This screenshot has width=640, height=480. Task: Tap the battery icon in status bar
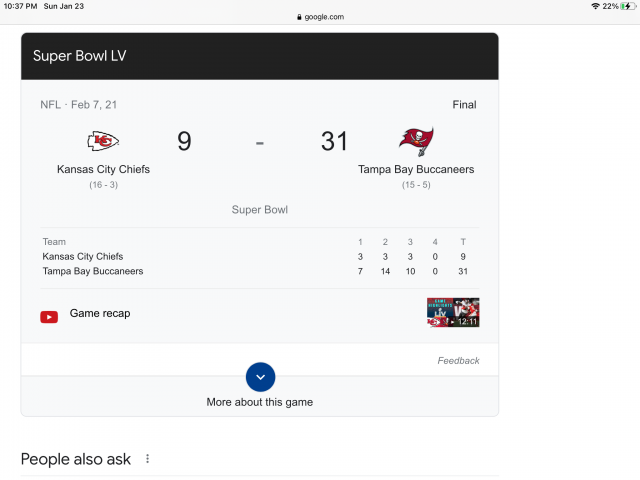coord(628,6)
